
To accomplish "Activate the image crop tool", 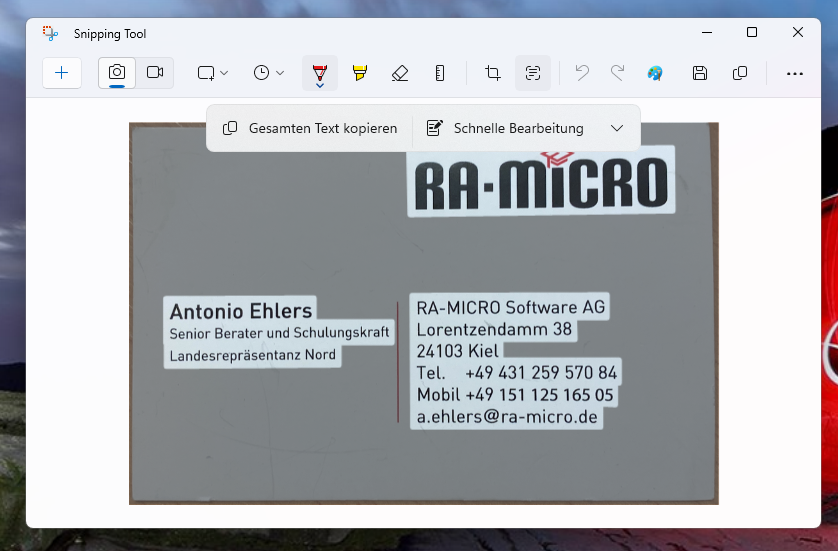I will coord(493,73).
